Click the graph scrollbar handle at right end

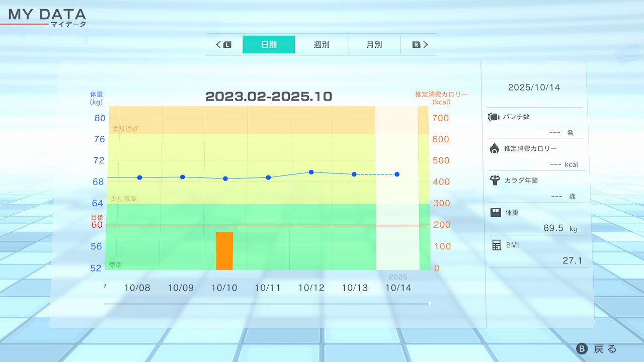pos(429,304)
